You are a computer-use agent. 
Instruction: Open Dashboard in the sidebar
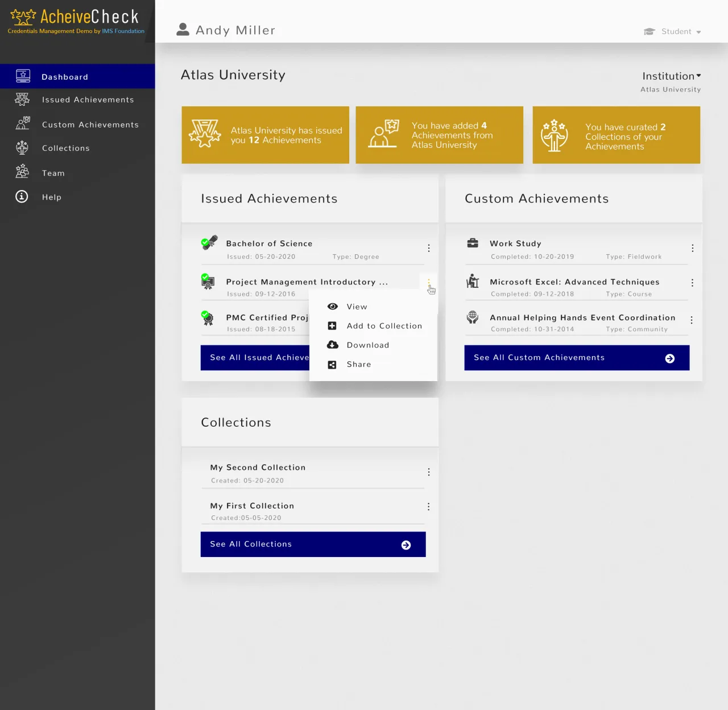click(x=77, y=76)
